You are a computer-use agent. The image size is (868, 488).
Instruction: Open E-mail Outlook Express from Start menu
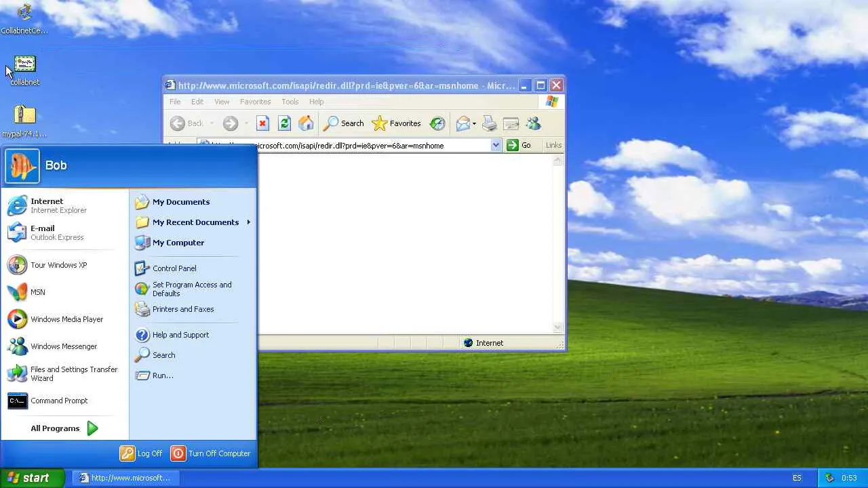[65, 232]
